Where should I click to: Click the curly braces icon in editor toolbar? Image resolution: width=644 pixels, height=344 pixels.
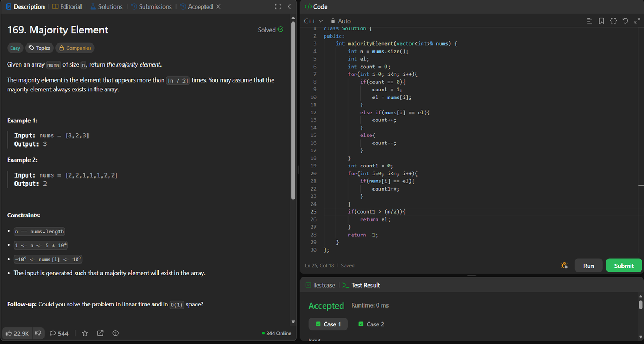[x=613, y=21]
